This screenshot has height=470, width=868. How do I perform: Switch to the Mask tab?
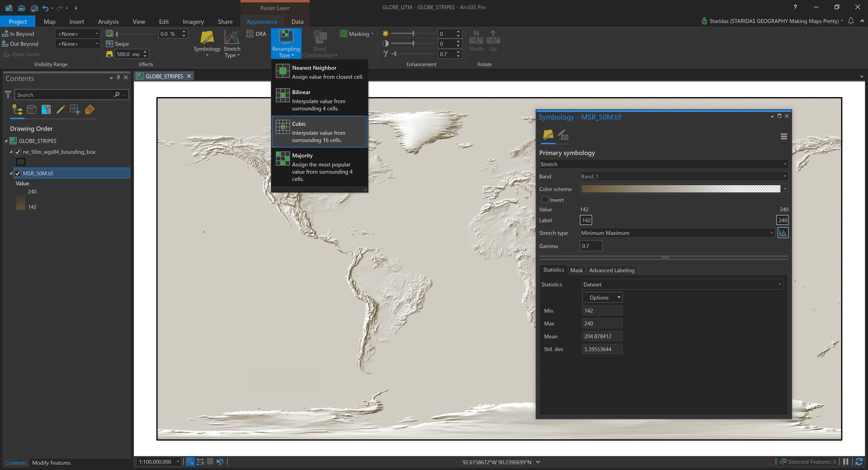[x=576, y=270]
